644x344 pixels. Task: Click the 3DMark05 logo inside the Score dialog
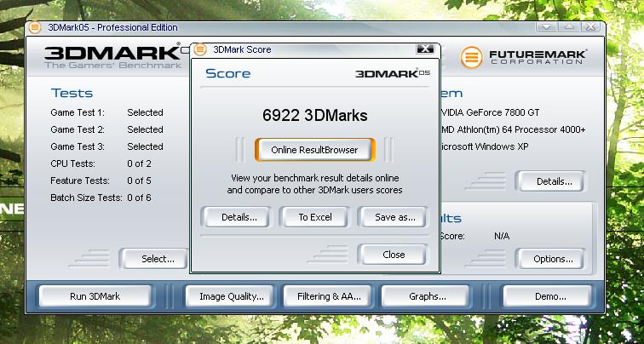point(393,73)
